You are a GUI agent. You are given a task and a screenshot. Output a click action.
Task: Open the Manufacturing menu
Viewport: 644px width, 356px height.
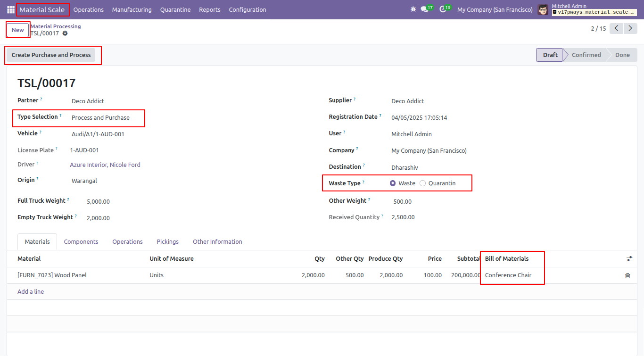132,9
